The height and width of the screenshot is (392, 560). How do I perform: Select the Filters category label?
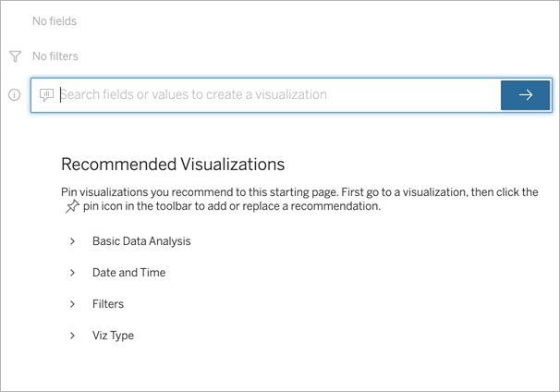pos(107,304)
